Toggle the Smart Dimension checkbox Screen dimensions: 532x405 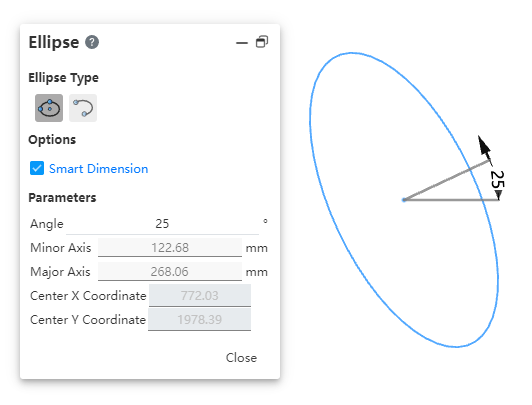pyautogui.click(x=37, y=168)
